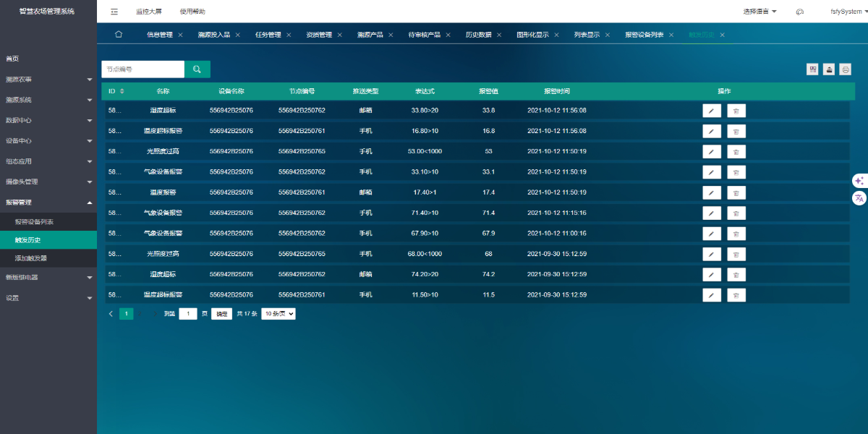868x434 pixels.
Task: Click the sidebar collapse icon in top bar
Action: [114, 12]
